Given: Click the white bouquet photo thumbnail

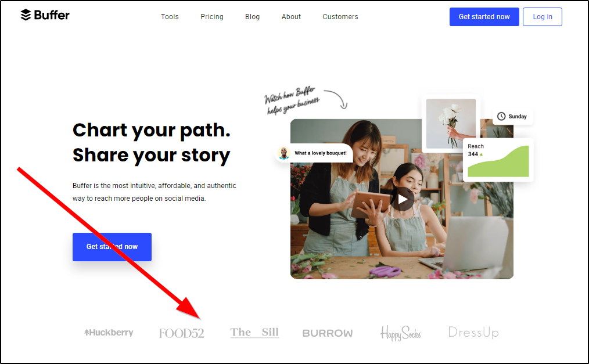Looking at the screenshot, I should click(x=451, y=124).
